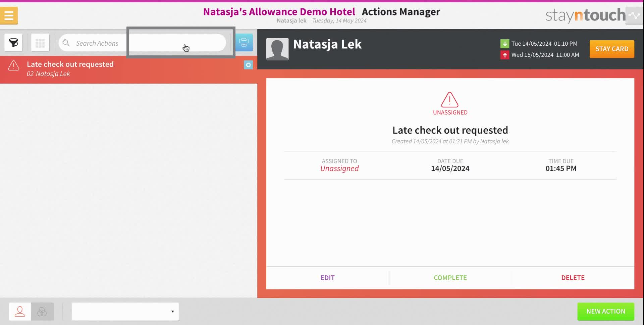Click the hotel name Natasja's Allowance Demo Hotel
Image resolution: width=644 pixels, height=325 pixels.
pyautogui.click(x=279, y=12)
